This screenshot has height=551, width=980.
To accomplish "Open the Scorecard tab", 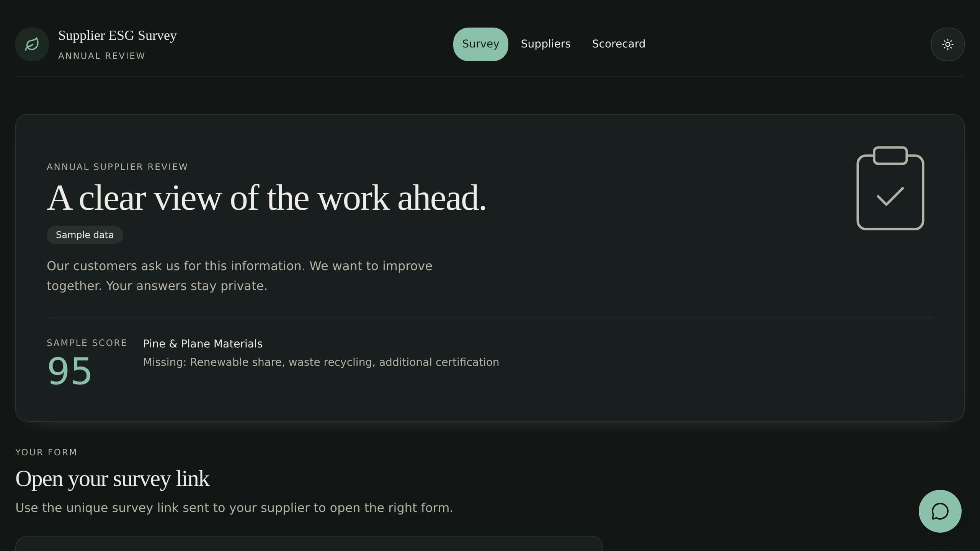I will [x=619, y=44].
